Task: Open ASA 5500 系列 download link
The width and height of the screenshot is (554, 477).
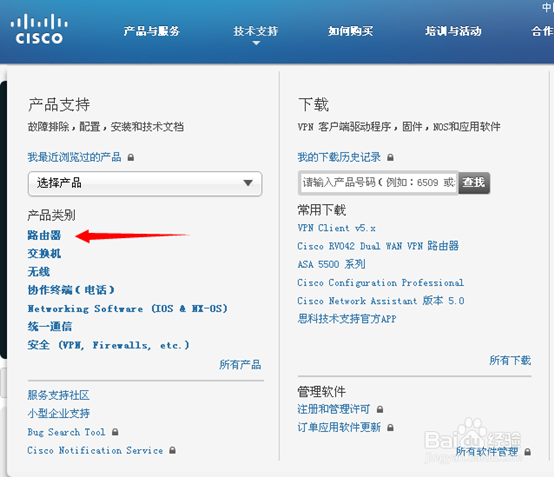Action: [x=331, y=264]
